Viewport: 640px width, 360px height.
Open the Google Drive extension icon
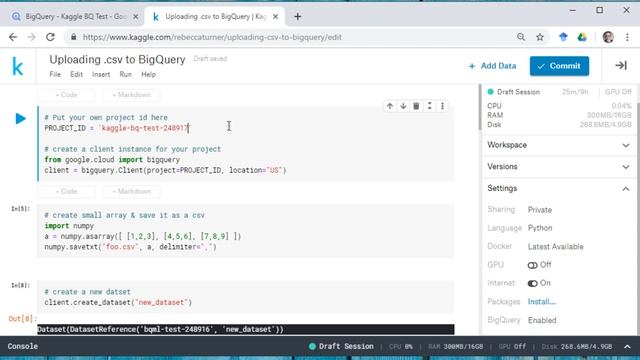tap(582, 37)
